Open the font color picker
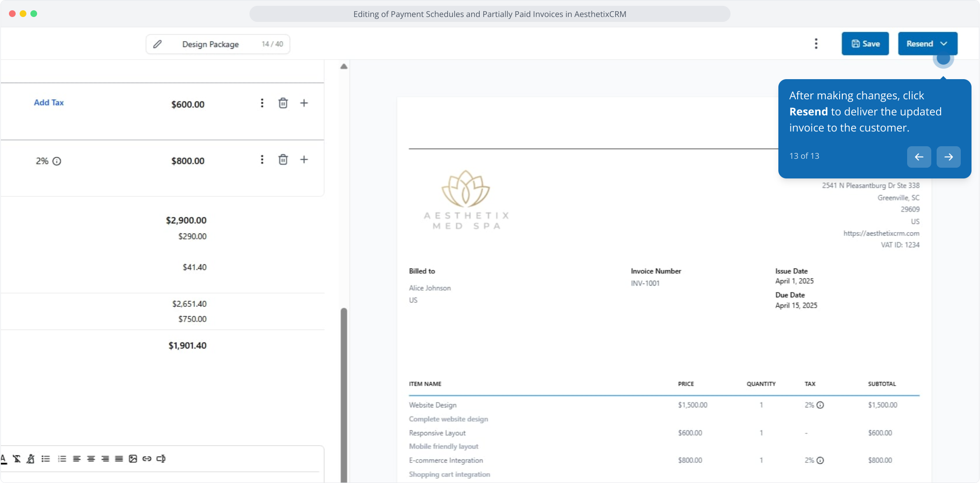The height and width of the screenshot is (483, 980). [4, 459]
